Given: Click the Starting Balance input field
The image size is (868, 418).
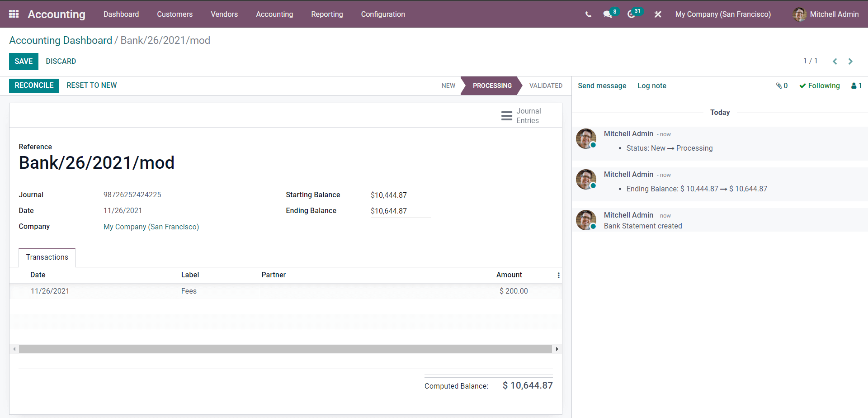Looking at the screenshot, I should click(x=401, y=195).
